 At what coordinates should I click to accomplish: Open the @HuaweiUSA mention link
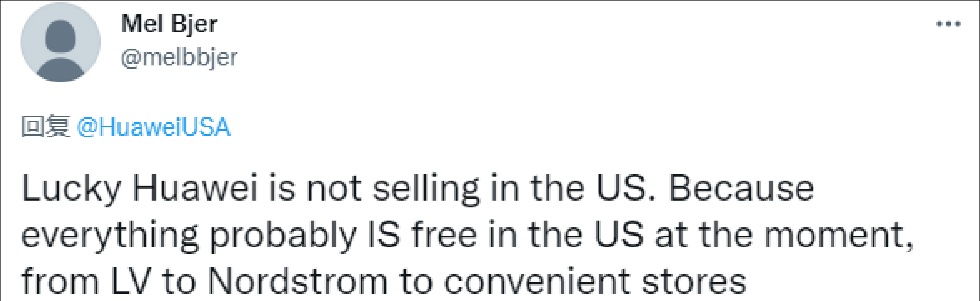pos(154,127)
